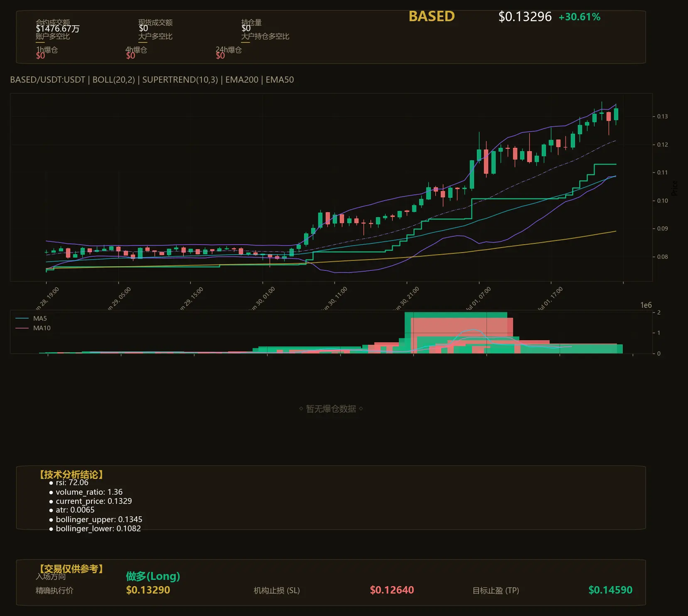Click the 1e6 volume scale label

click(x=646, y=305)
